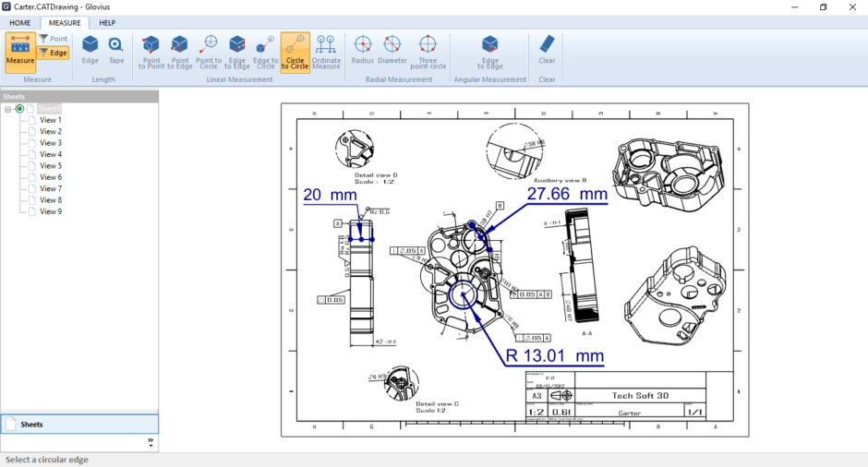Click the Glovius app icon in title bar
The image size is (868, 467).
tap(6, 6)
